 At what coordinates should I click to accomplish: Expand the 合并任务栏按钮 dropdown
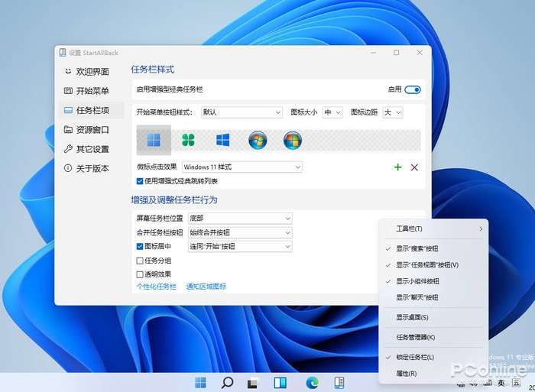click(x=240, y=232)
